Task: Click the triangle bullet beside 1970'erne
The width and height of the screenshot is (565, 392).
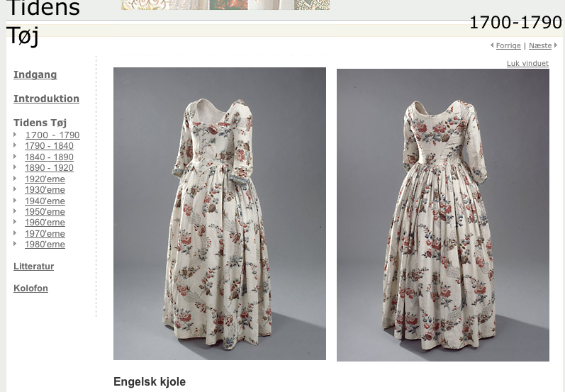Action: click(15, 233)
